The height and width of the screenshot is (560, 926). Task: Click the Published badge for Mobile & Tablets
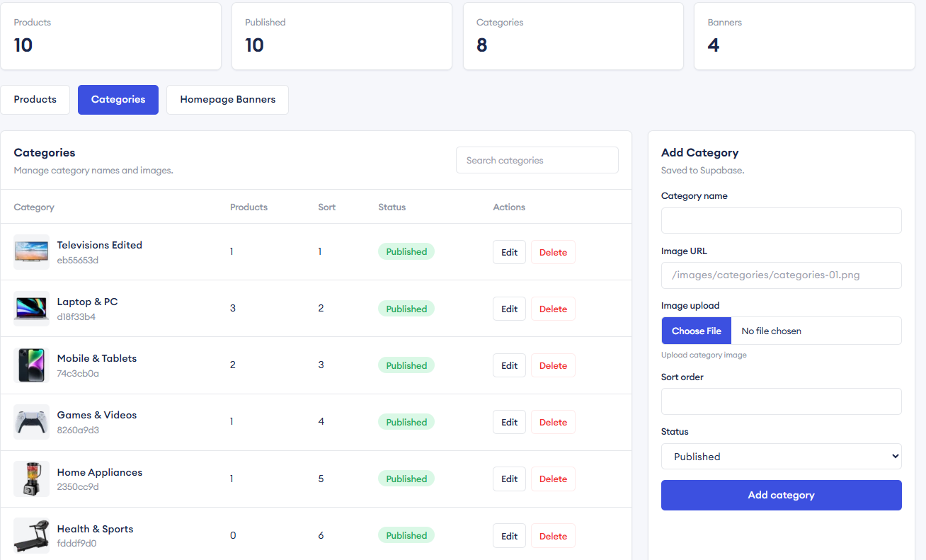tap(406, 365)
